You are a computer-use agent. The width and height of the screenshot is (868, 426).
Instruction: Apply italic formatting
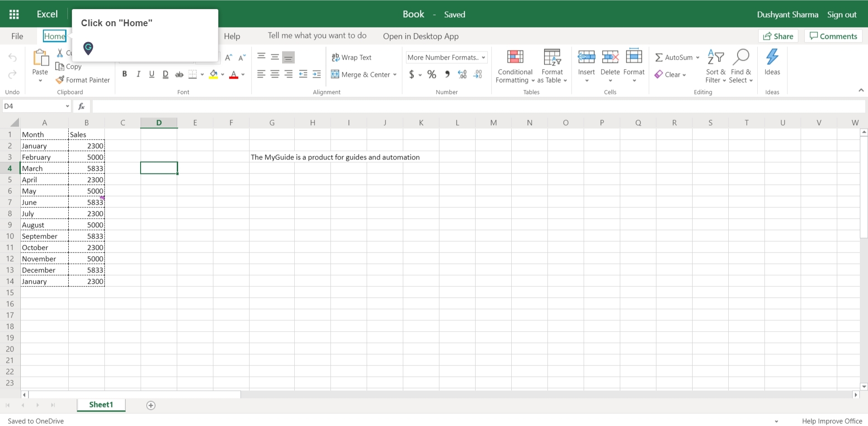pyautogui.click(x=138, y=74)
